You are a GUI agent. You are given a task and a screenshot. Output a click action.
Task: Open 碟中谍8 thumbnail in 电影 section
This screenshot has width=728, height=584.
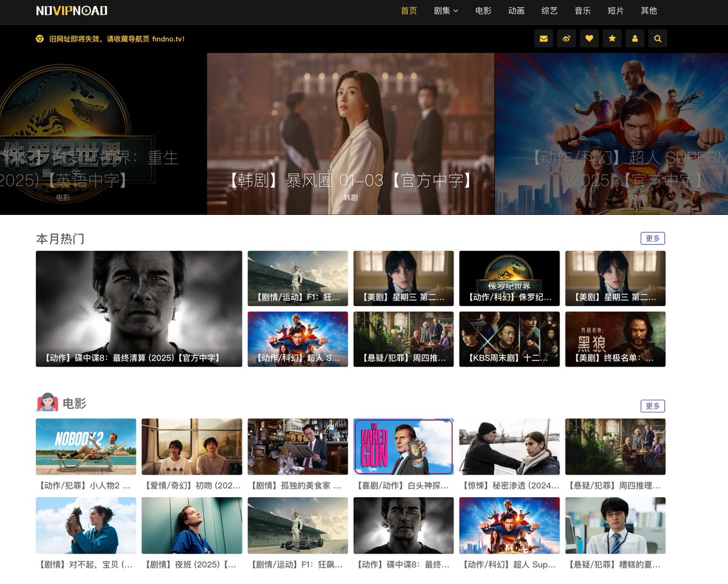click(x=403, y=526)
